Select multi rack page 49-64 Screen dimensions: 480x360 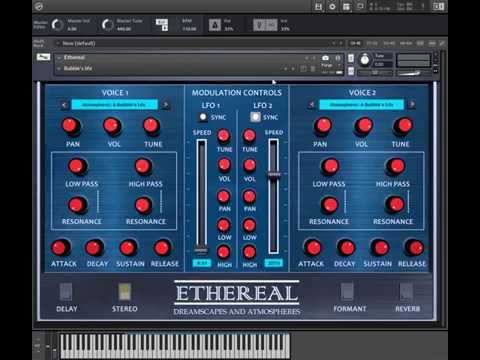[x=406, y=43]
